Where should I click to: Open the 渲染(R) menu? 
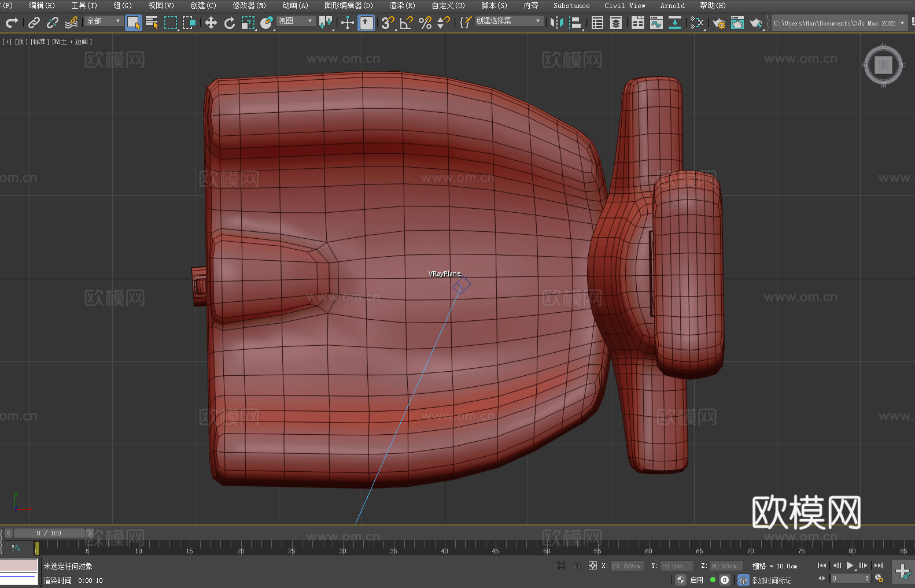pos(402,5)
